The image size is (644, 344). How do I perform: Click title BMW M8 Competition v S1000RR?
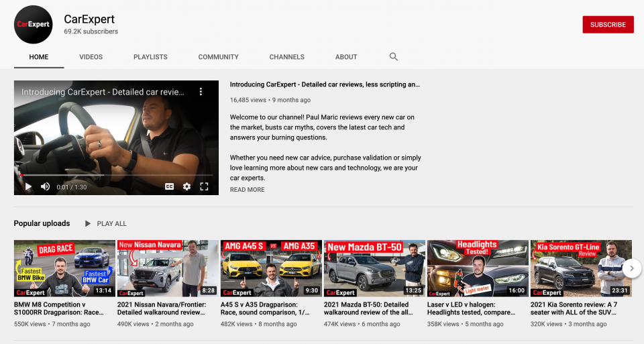pos(59,308)
